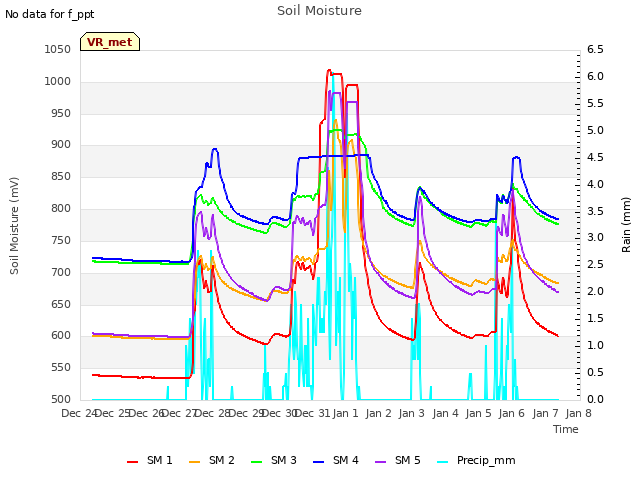Click the 500 left axis value

(61, 399)
